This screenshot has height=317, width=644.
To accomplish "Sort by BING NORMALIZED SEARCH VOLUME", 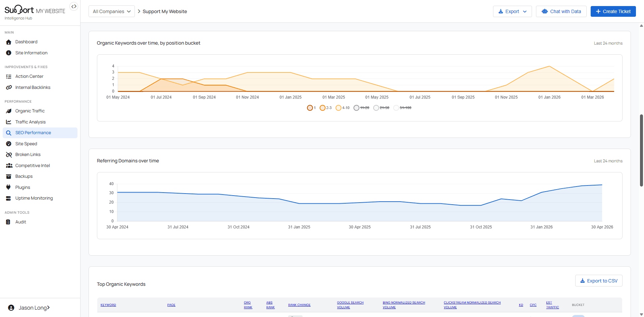I will click(404, 305).
